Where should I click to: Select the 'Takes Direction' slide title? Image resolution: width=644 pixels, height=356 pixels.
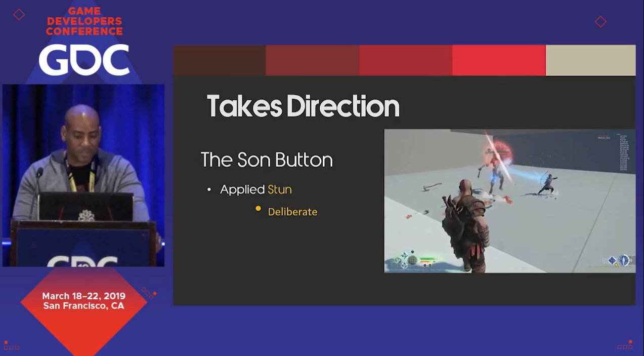tap(303, 106)
